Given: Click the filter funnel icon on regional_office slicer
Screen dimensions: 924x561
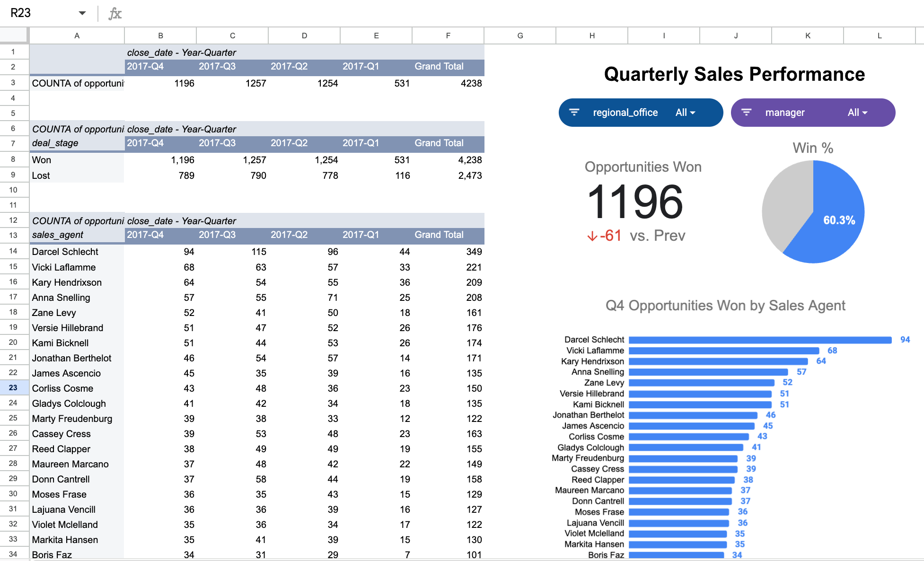Looking at the screenshot, I should point(575,112).
